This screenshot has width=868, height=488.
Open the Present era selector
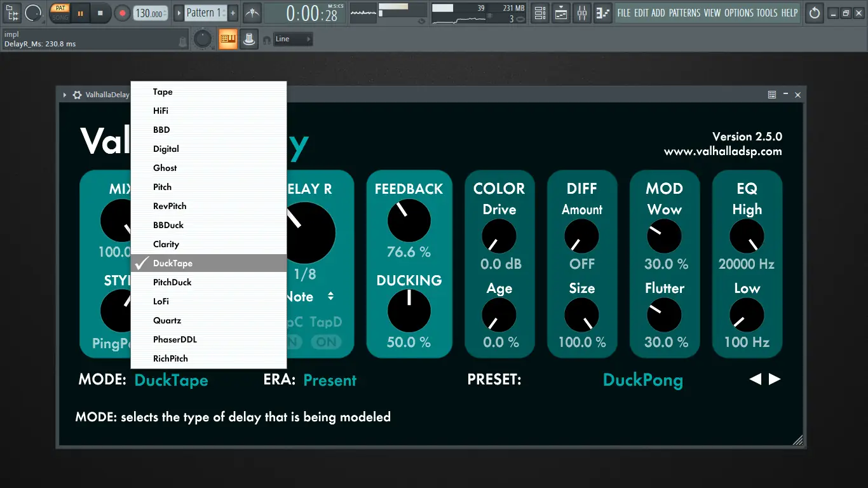[330, 380]
